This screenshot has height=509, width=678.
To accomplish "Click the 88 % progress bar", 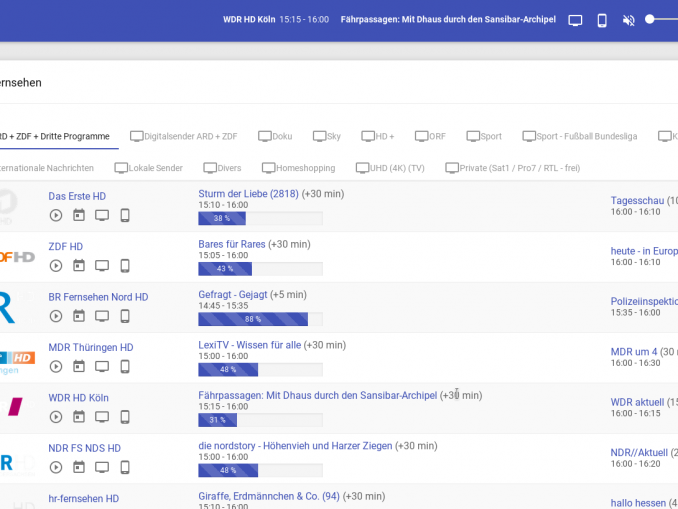I will [x=260, y=319].
